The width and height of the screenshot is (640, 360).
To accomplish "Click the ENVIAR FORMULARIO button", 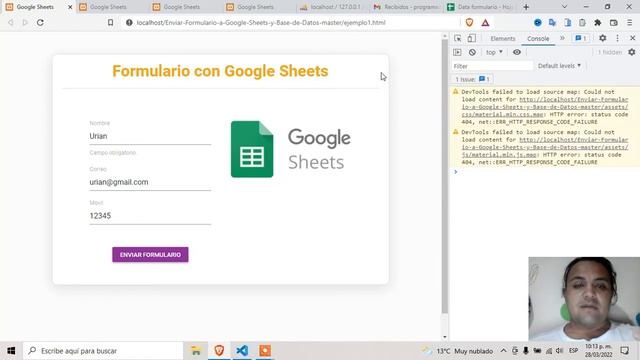I will point(150,255).
